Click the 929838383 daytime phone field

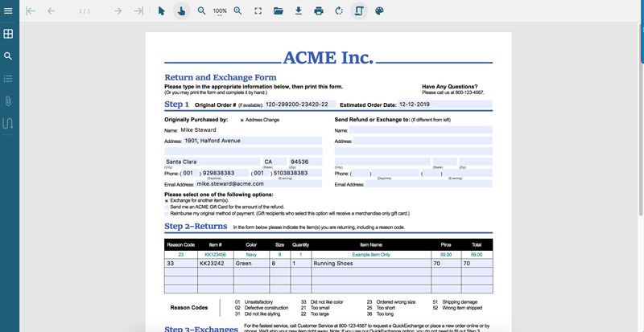click(225, 173)
